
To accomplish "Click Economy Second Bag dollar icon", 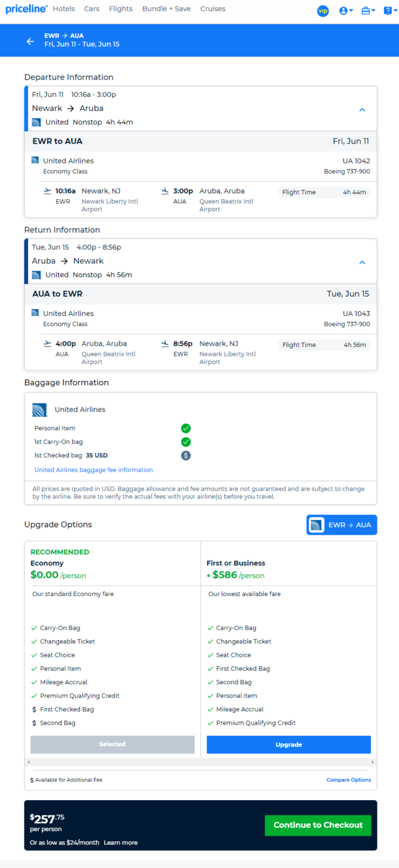I will 34,723.
